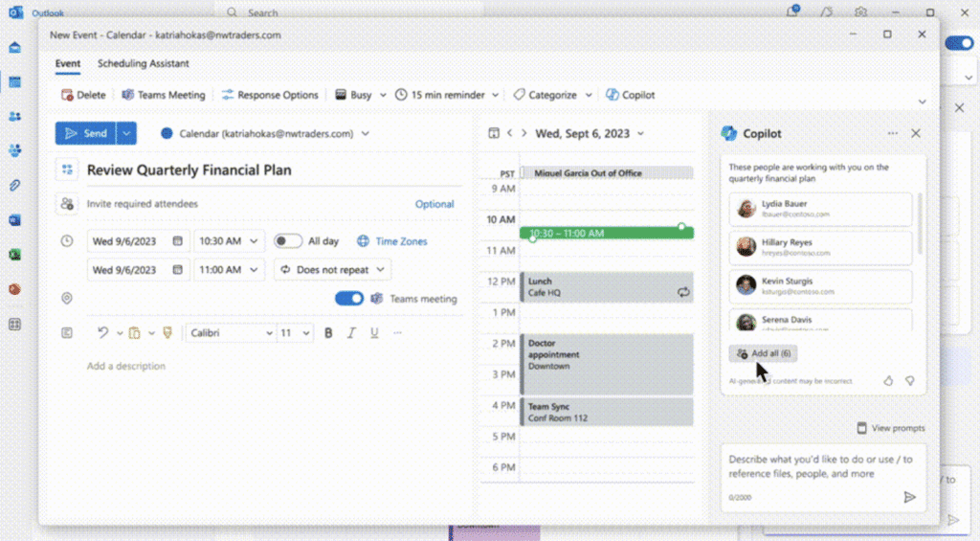The width and height of the screenshot is (980, 541).
Task: Go to the next day in calendar
Action: (x=523, y=133)
